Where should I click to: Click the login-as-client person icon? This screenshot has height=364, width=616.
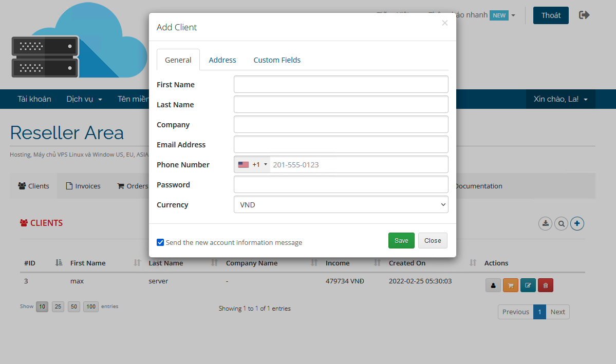coord(493,285)
